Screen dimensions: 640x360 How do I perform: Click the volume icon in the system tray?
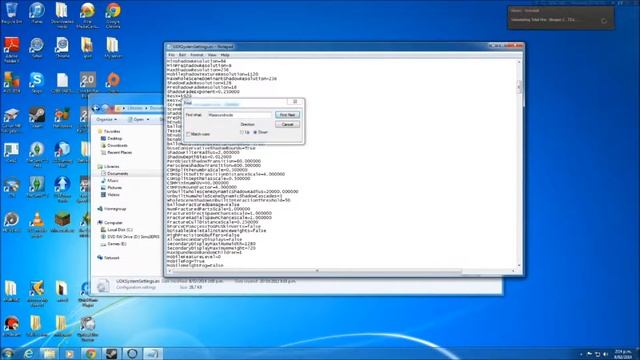point(606,354)
